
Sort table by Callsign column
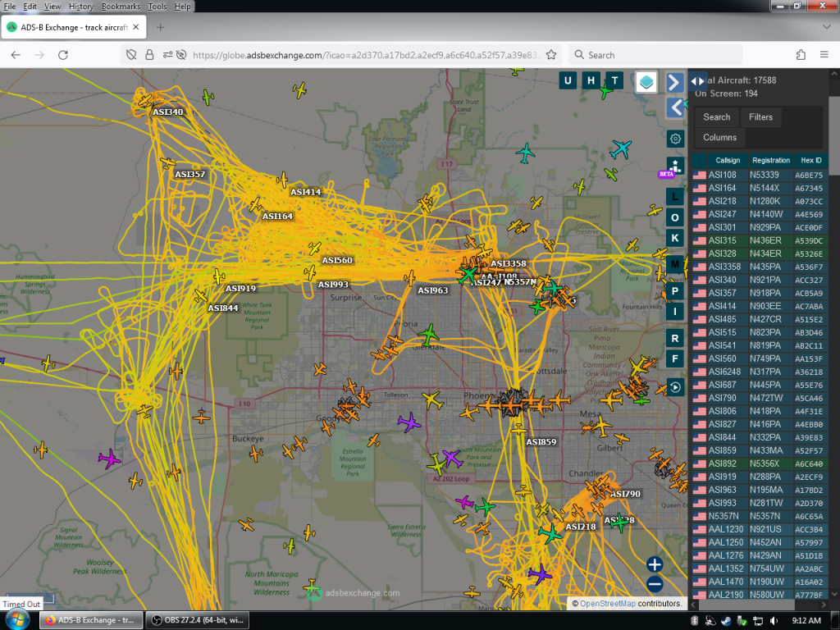click(x=728, y=160)
